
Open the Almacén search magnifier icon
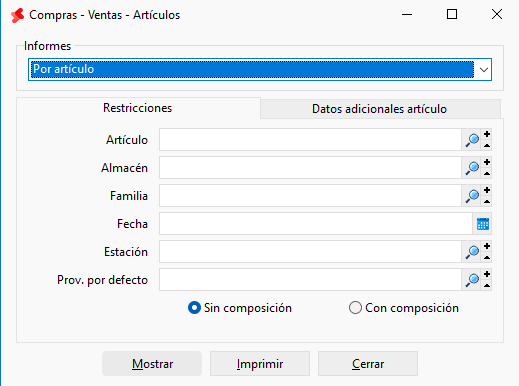click(x=472, y=168)
